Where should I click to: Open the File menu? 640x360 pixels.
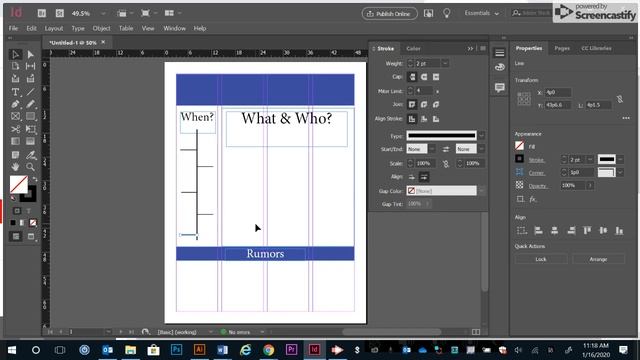pyautogui.click(x=13, y=28)
